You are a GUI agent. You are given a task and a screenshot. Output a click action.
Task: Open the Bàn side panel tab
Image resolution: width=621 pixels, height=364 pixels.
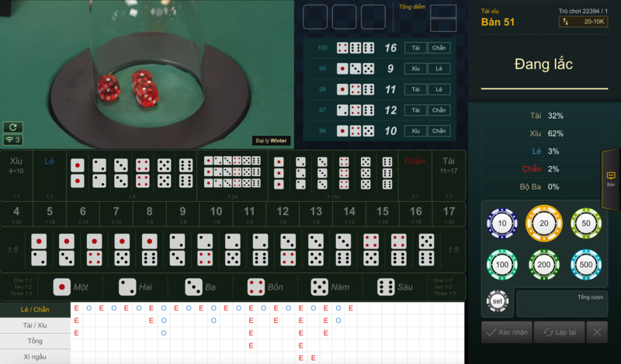(x=610, y=179)
